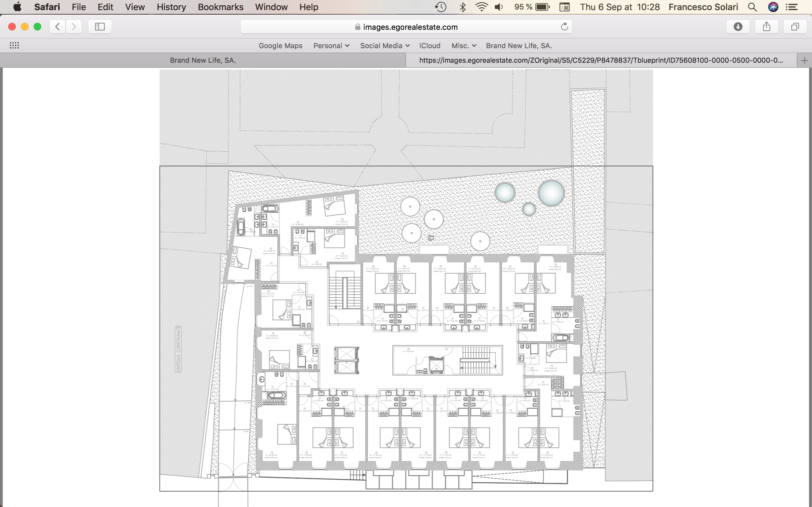Open Google Maps bookmark link
Viewport: 812px width, 507px height.
(x=280, y=46)
